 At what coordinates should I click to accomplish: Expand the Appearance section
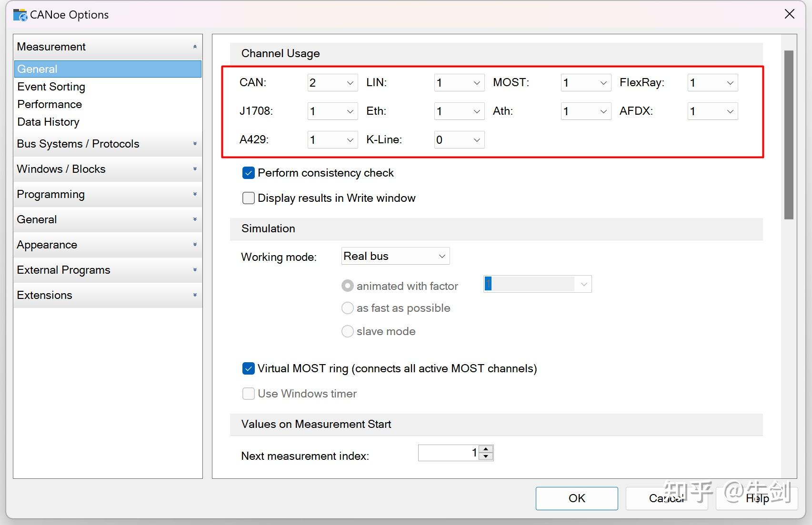[108, 245]
